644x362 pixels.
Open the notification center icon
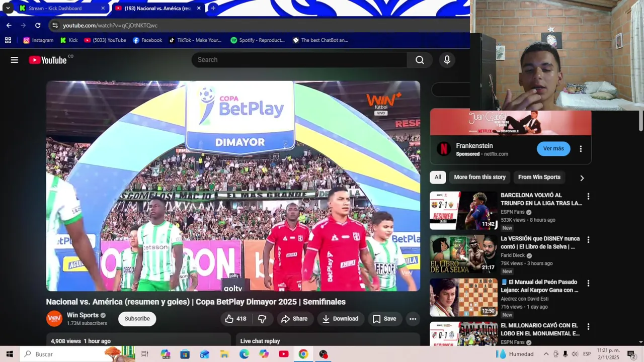(631, 354)
